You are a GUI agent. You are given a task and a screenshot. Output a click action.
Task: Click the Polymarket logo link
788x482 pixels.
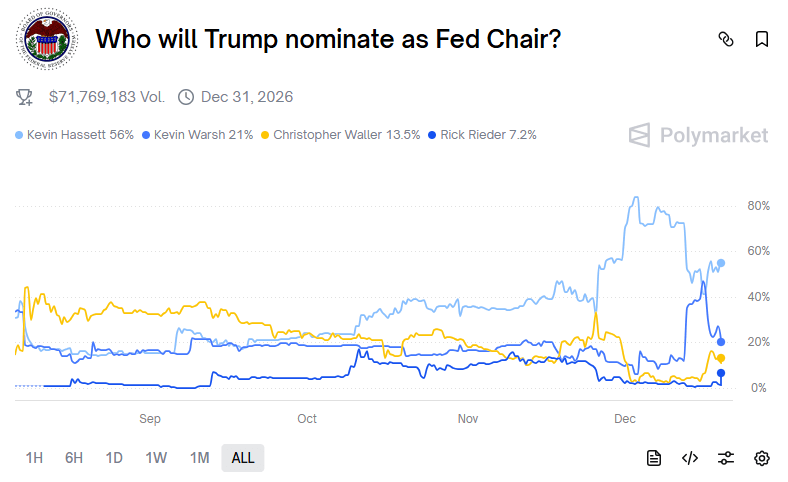(698, 135)
